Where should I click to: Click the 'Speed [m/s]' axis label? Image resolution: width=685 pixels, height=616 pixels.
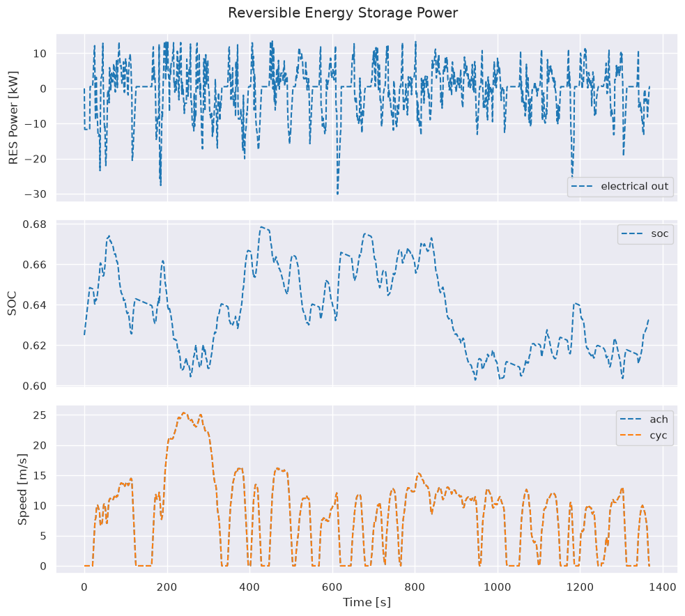coord(22,489)
